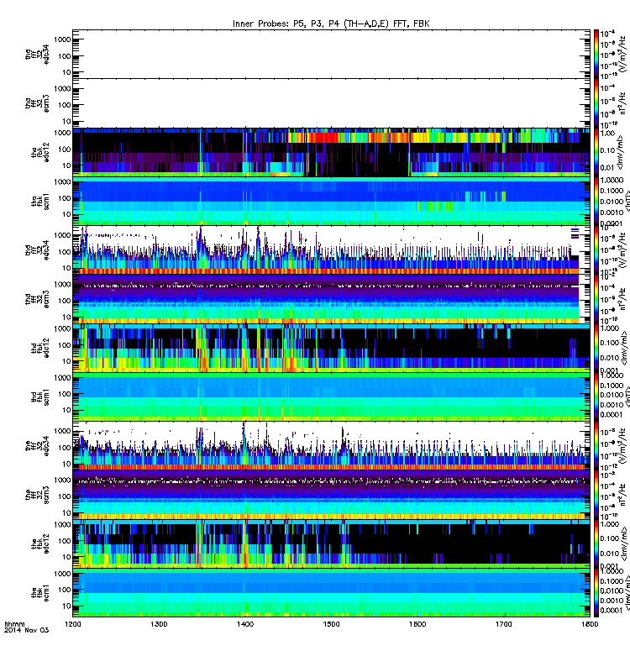The height and width of the screenshot is (672, 630).
Task: Click the 'the fbk edc12' panel label
Action: click(x=40, y=543)
